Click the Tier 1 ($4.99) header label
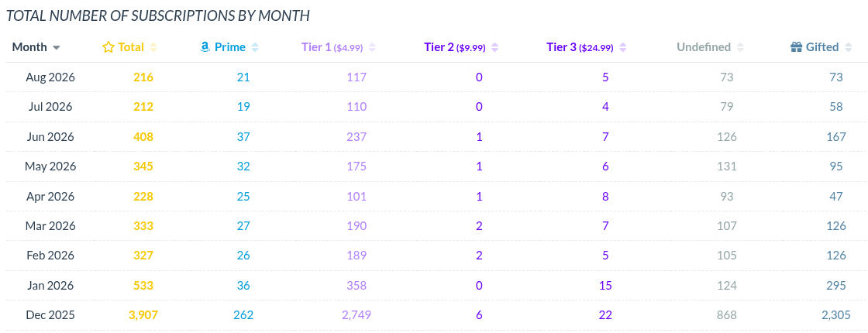The image size is (868, 333). coord(332,47)
